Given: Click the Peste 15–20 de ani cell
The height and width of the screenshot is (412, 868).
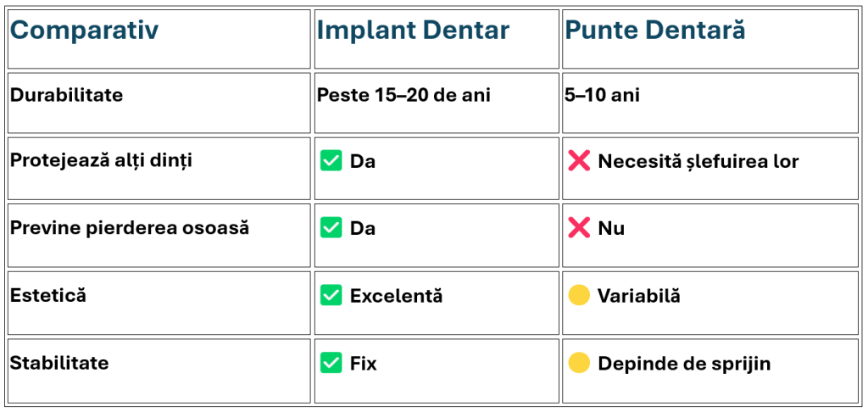Looking at the screenshot, I should pos(437,103).
